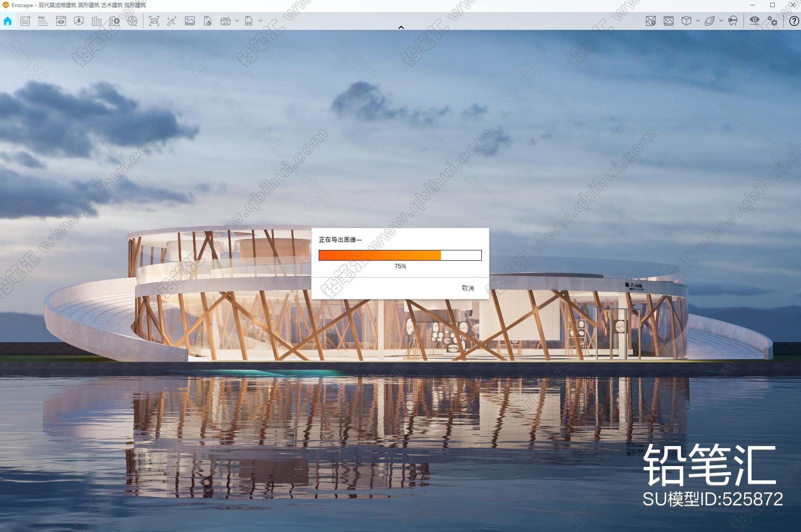The height and width of the screenshot is (532, 801).
Task: Click the Screenshot capture icon
Action: [x=154, y=21]
